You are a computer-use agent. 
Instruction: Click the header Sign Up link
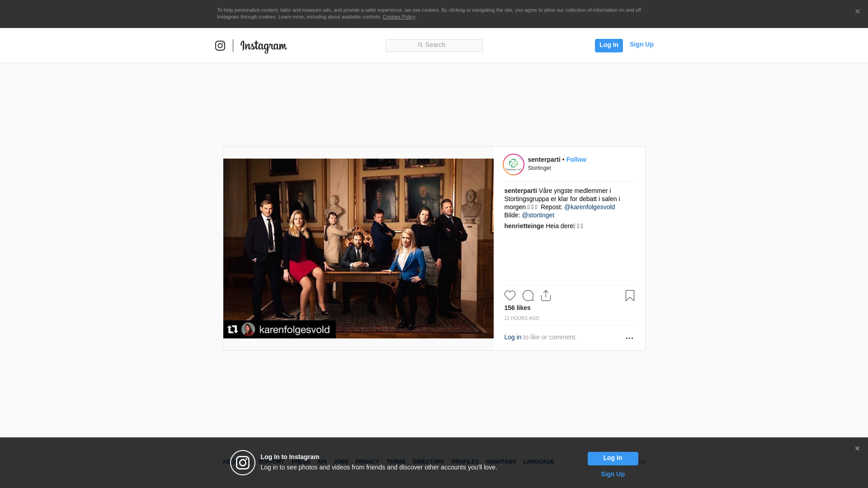[x=642, y=44]
